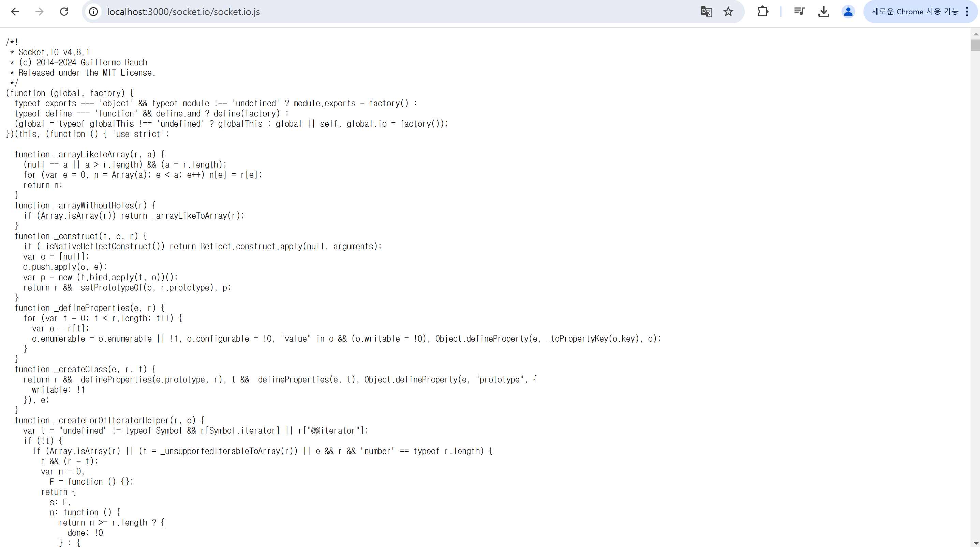Click the browser back arrow
This screenshot has height=547, width=980.
pos(15,12)
